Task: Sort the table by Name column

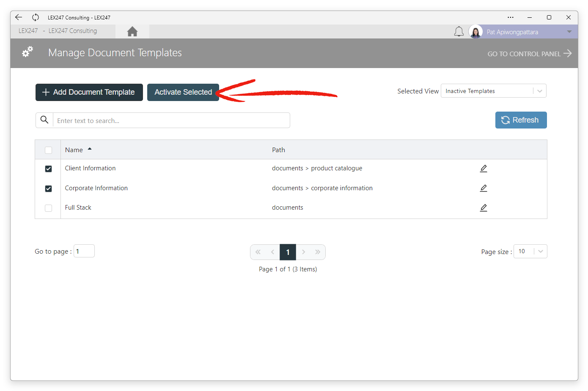Action: [x=74, y=150]
